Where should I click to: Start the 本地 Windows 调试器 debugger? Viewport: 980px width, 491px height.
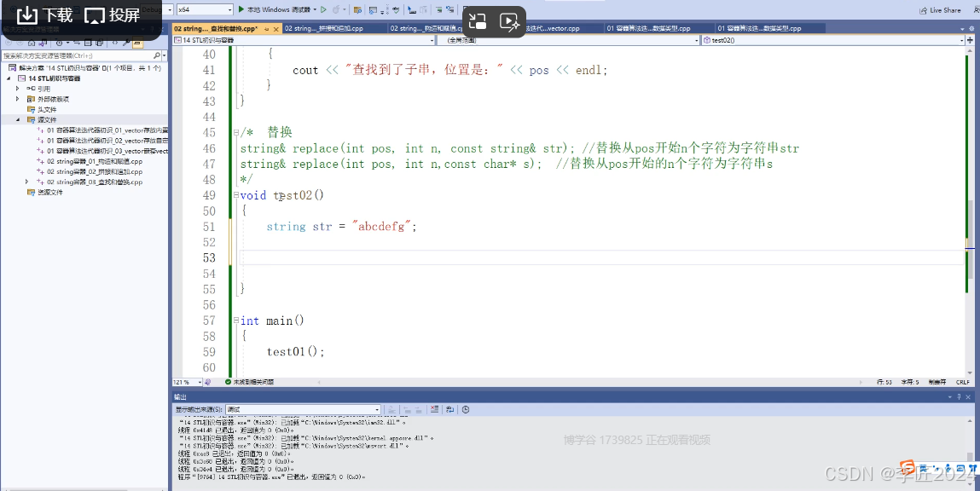click(275, 9)
